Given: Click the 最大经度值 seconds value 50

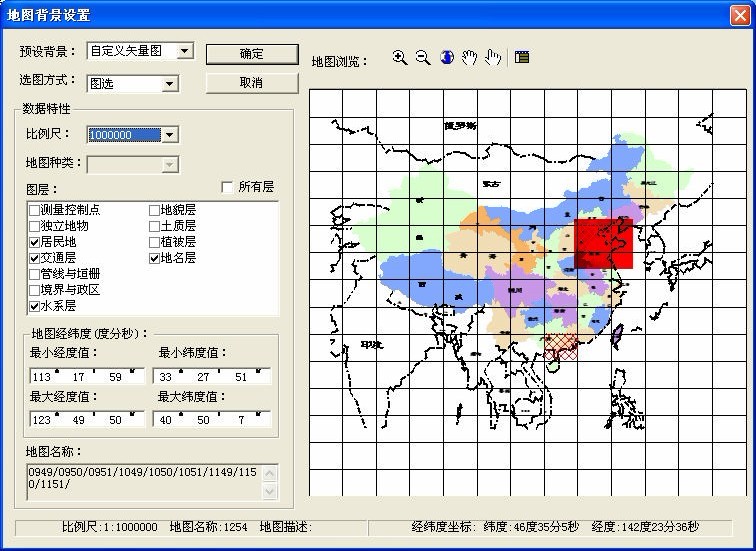Looking at the screenshot, I should [115, 420].
